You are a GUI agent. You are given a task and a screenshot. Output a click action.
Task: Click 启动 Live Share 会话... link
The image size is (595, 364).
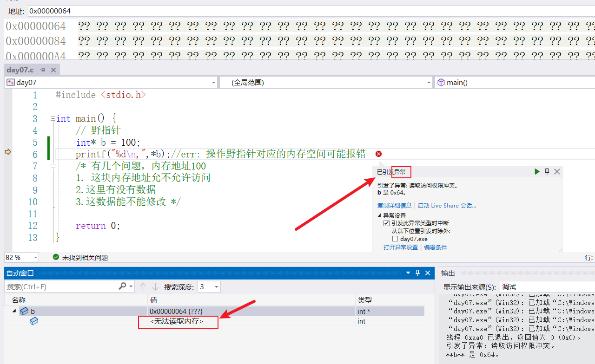(x=447, y=205)
